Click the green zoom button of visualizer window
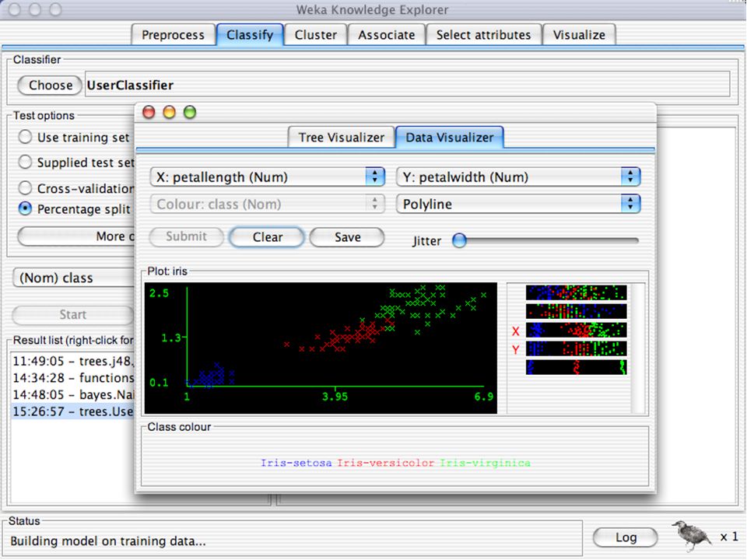 click(x=190, y=112)
